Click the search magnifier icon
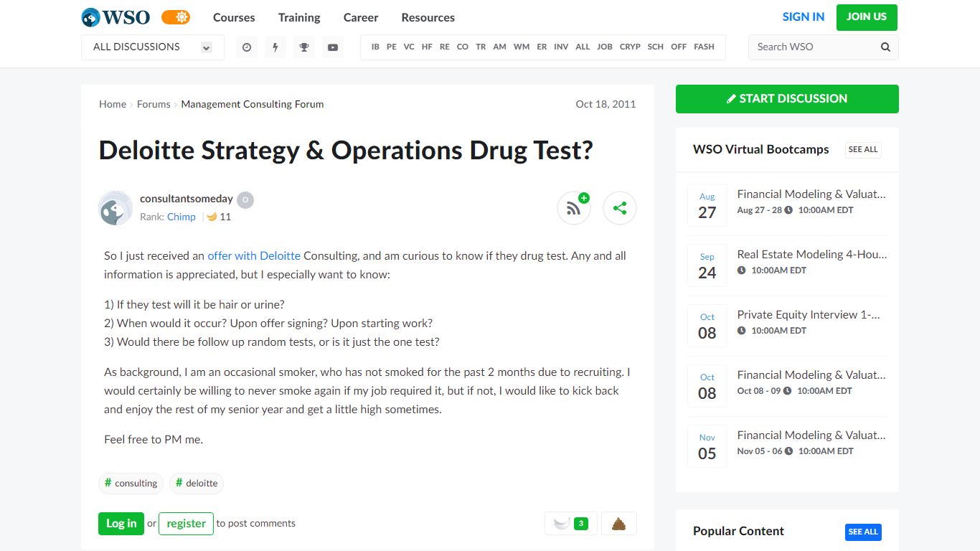 coord(885,47)
